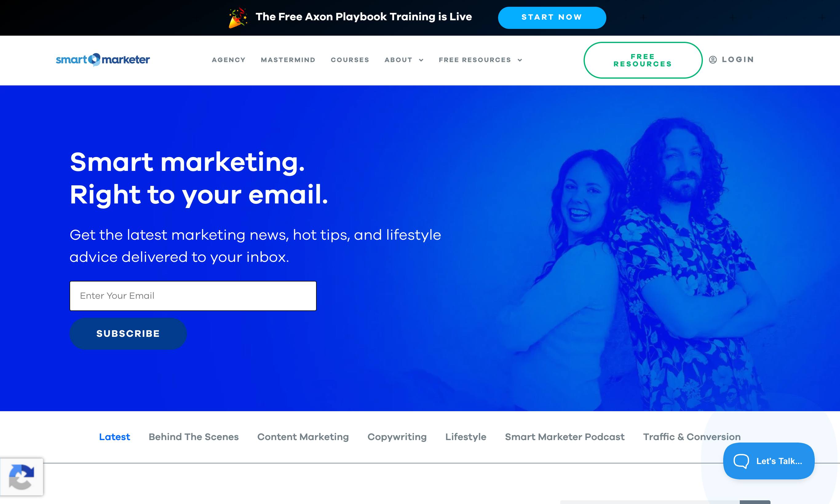Click the Free Axon Playbook Training banner text

[364, 17]
